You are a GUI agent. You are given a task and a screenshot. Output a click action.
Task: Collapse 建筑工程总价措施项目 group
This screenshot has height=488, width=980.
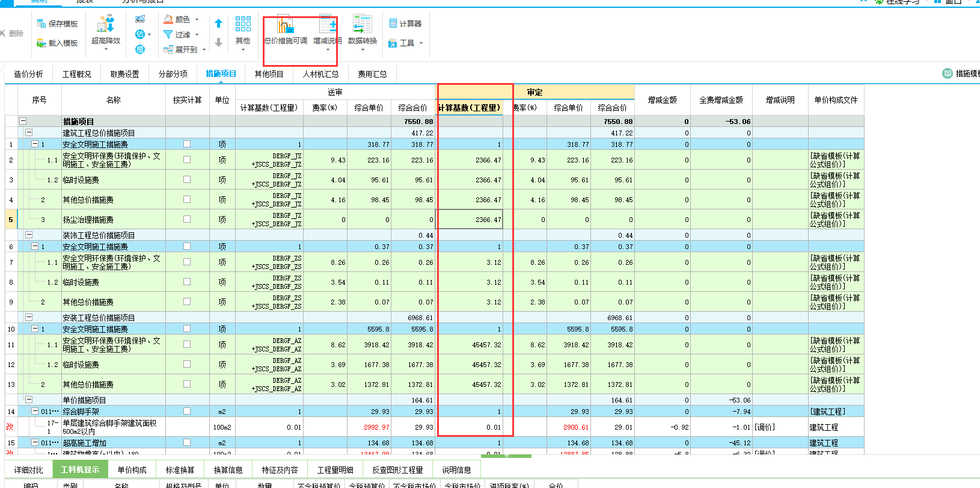28,132
